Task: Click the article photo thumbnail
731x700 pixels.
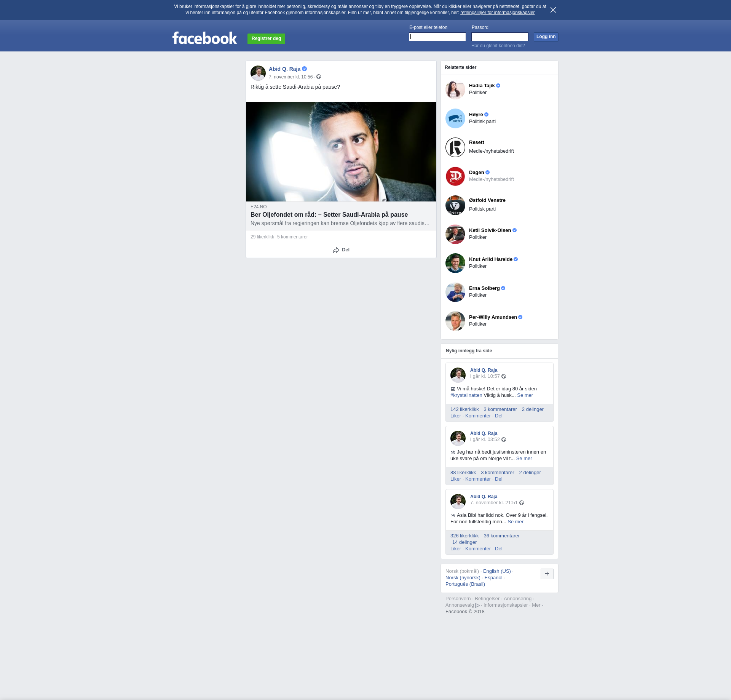Action: click(x=341, y=152)
